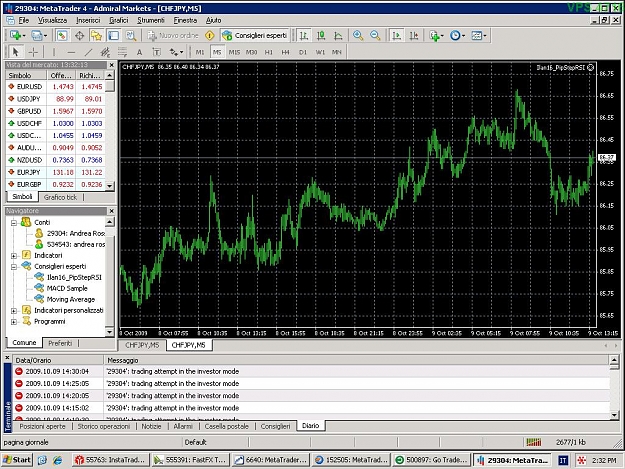Select the vertical line drawing tool

(54, 52)
